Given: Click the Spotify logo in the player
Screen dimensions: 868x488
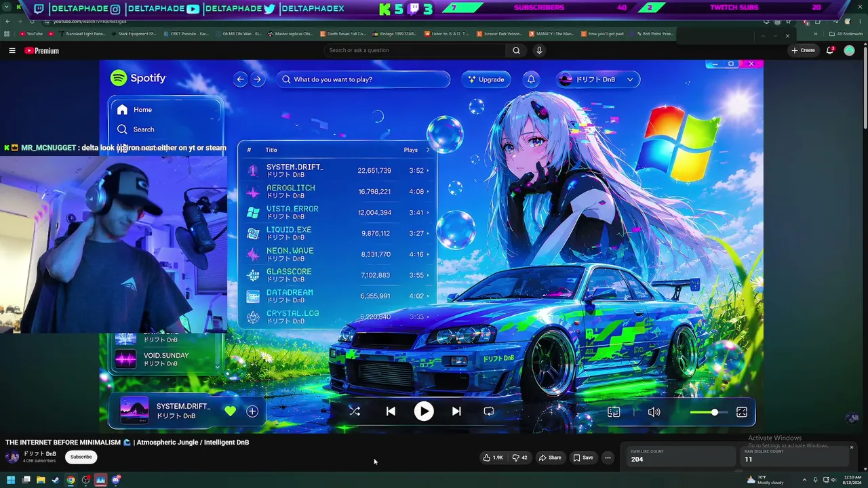Looking at the screenshot, I should pos(138,78).
